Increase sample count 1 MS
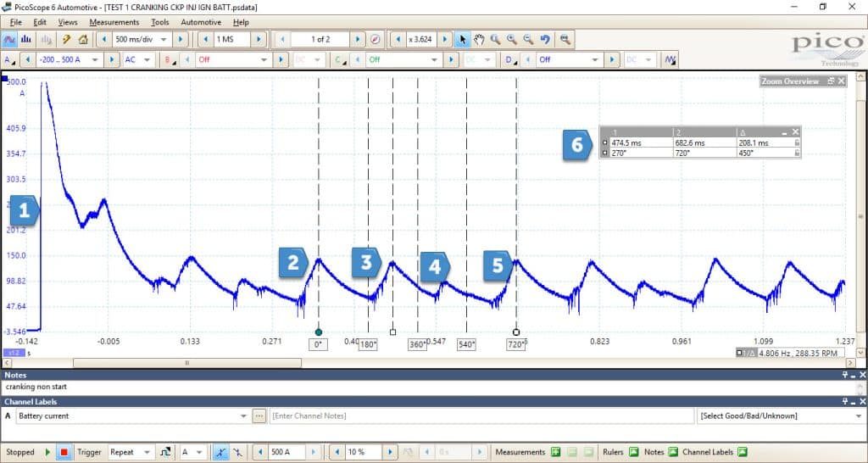 pos(258,39)
